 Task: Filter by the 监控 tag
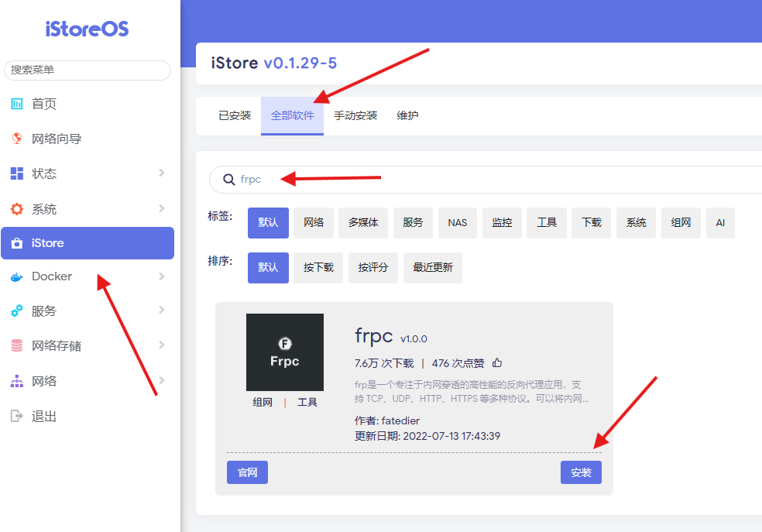tap(502, 223)
